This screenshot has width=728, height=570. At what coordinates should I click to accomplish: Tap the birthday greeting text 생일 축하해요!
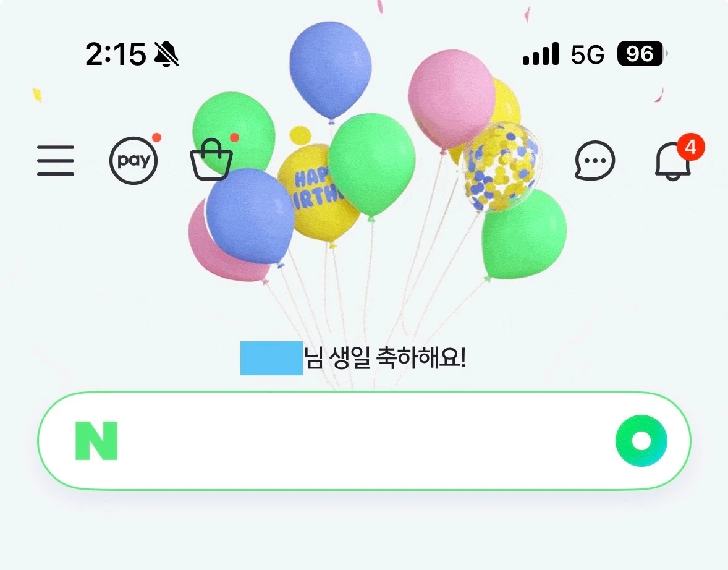[x=397, y=358]
